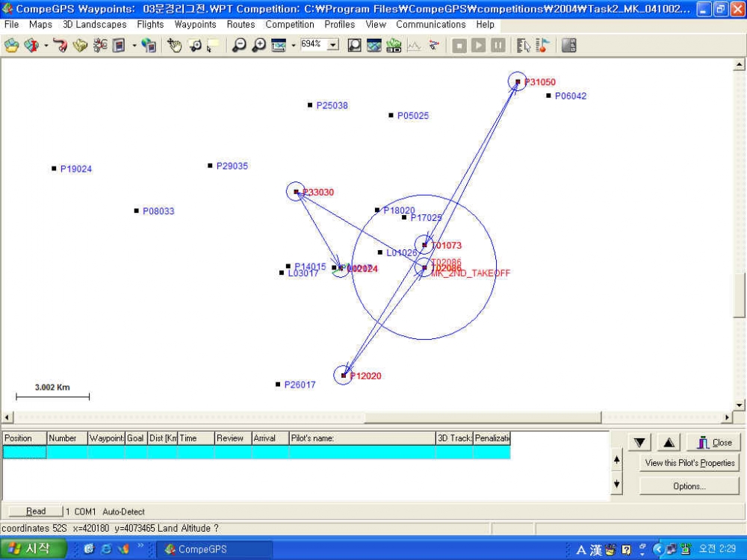Select the yellow note pointer tool
The image size is (747, 560).
(x=212, y=46)
